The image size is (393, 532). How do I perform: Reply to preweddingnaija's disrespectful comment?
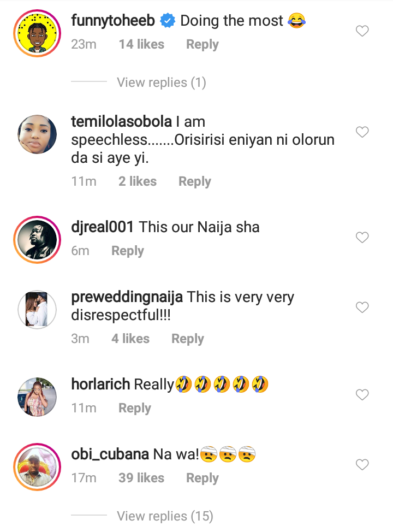pyautogui.click(x=187, y=339)
